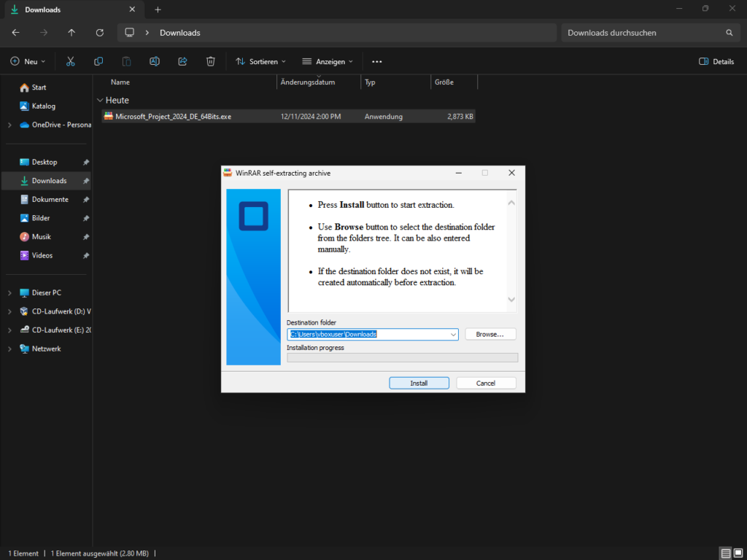Open the Sortieren dropdown menu
The height and width of the screenshot is (560, 747).
pos(261,61)
